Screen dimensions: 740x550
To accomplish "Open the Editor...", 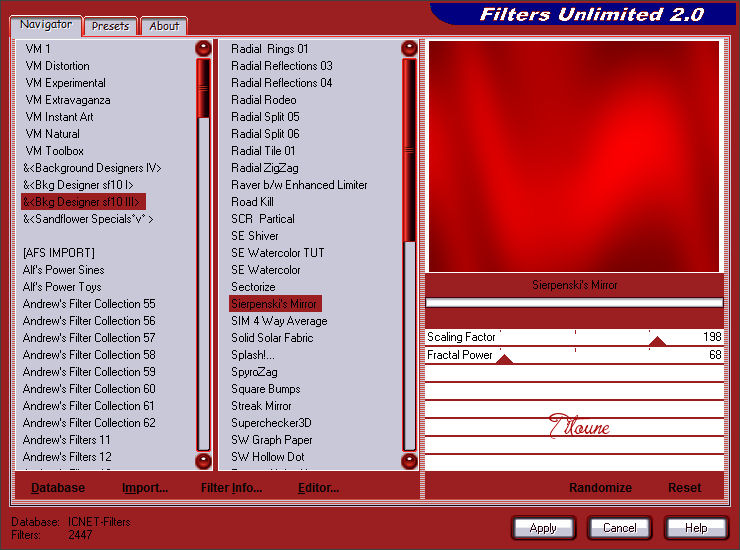I will (319, 488).
